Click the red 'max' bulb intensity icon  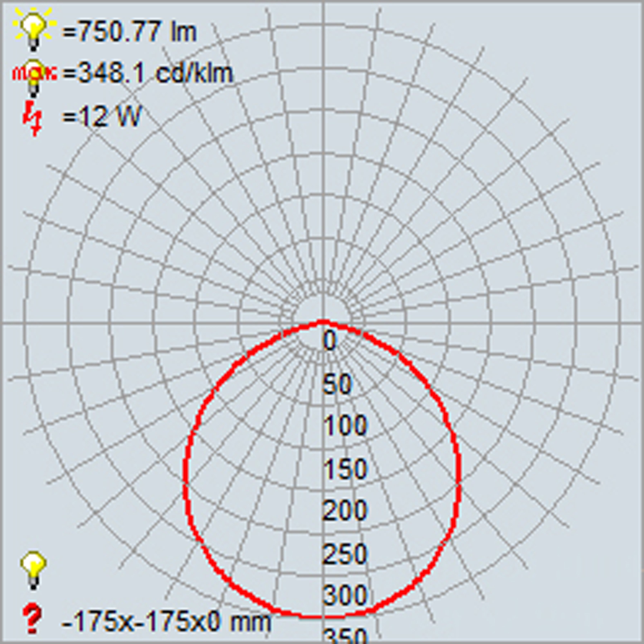click(34, 75)
